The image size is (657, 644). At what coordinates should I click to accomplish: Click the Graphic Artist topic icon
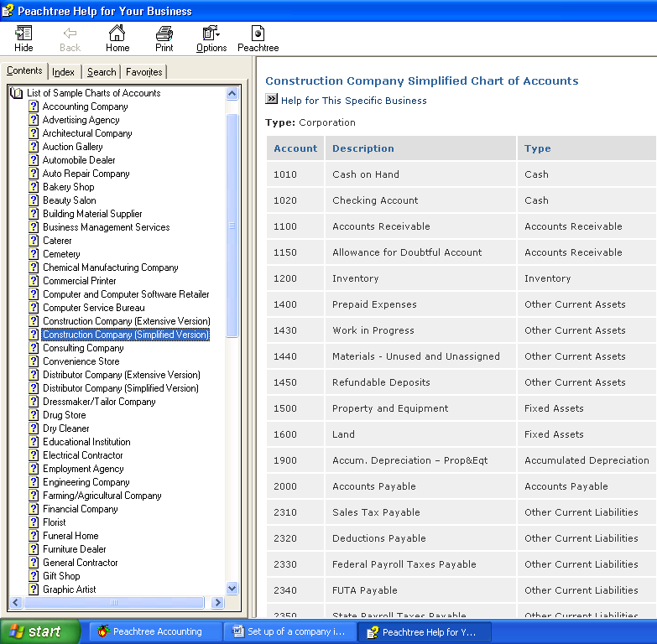(34, 589)
